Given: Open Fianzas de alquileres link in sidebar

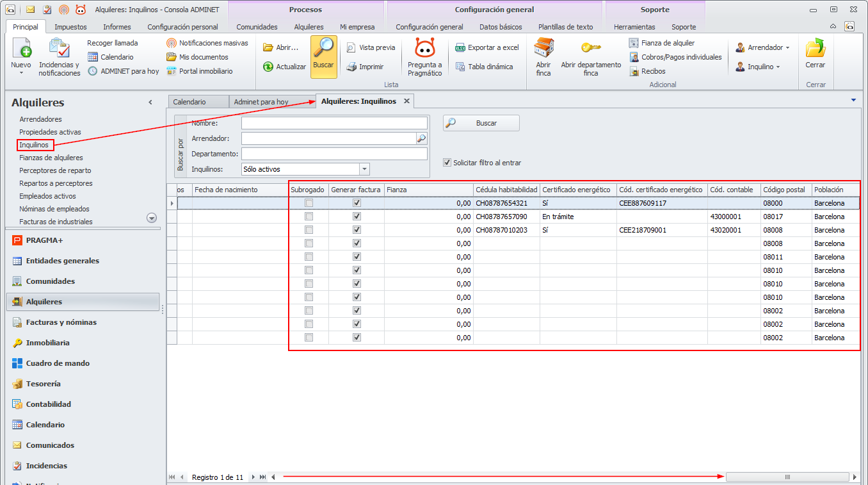Looking at the screenshot, I should point(51,158).
